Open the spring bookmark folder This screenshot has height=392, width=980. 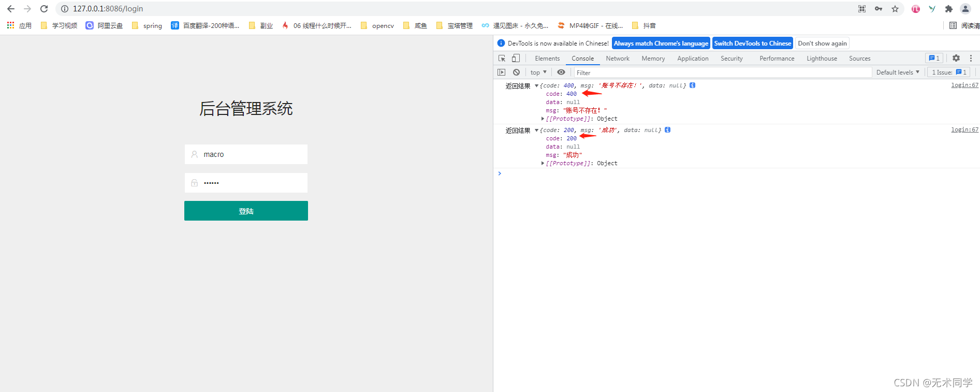147,25
